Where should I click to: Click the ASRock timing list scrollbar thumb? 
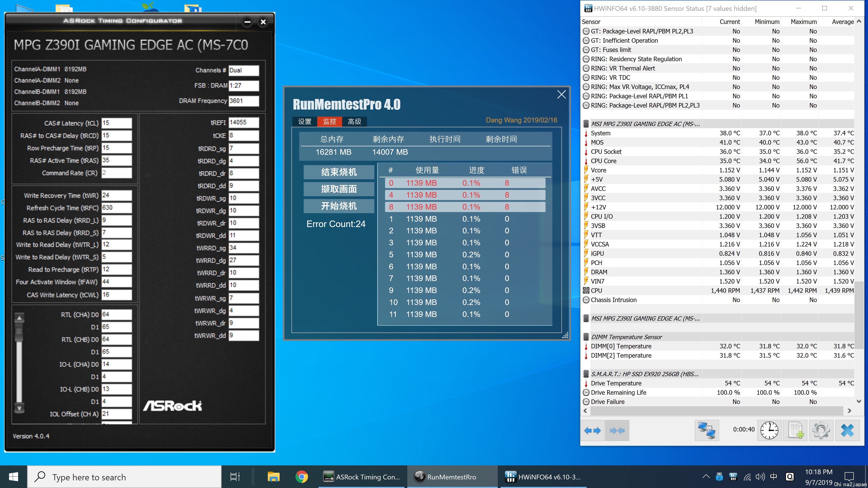tap(19, 332)
